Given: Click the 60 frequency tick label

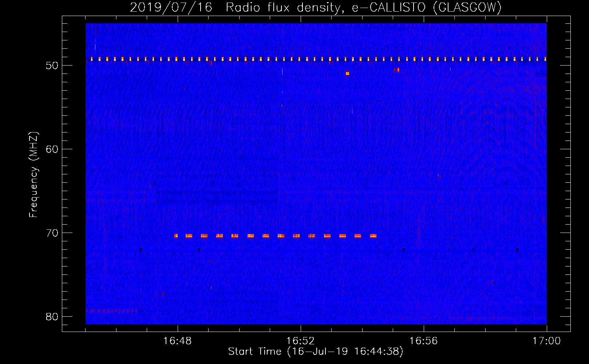Looking at the screenshot, I should tap(52, 149).
